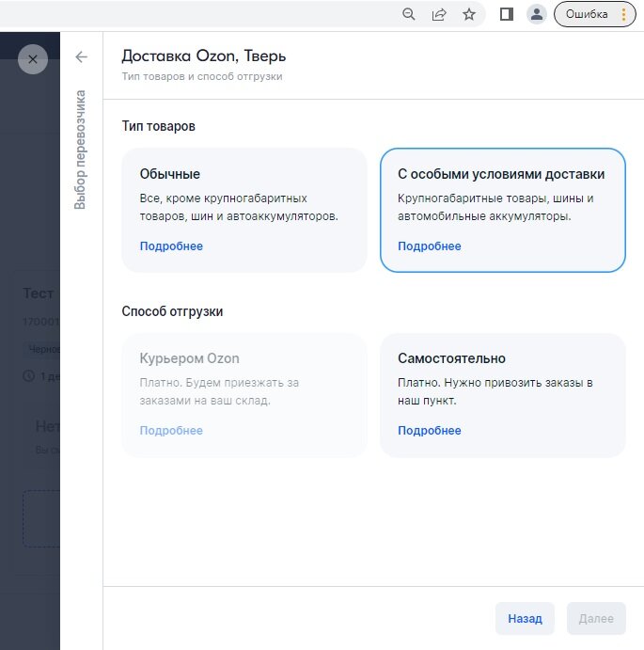
Task: Open the browser three-dot menu
Action: pyautogui.click(x=623, y=14)
